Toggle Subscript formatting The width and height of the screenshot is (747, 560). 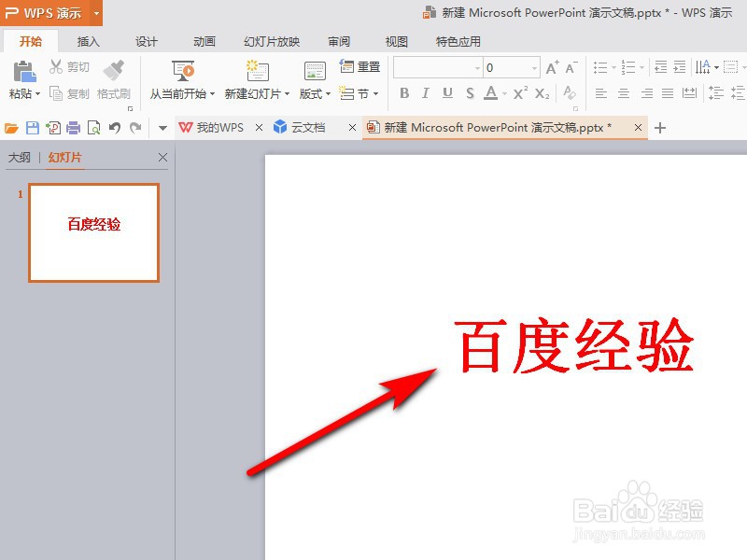click(542, 92)
